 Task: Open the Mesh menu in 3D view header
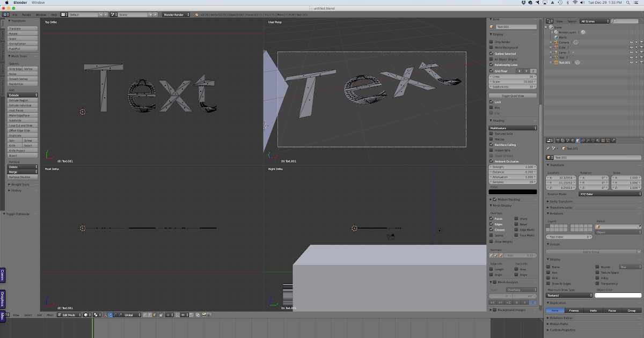(x=49, y=315)
